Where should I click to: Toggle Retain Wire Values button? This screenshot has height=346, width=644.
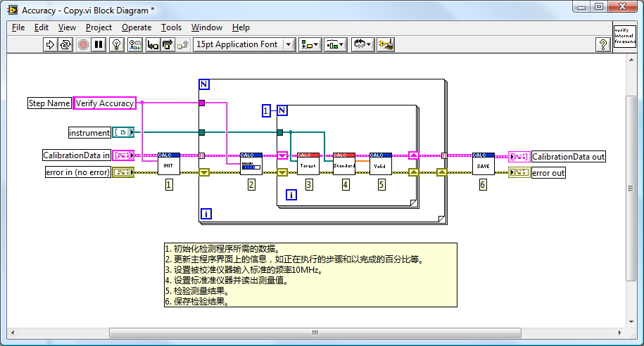click(x=134, y=44)
